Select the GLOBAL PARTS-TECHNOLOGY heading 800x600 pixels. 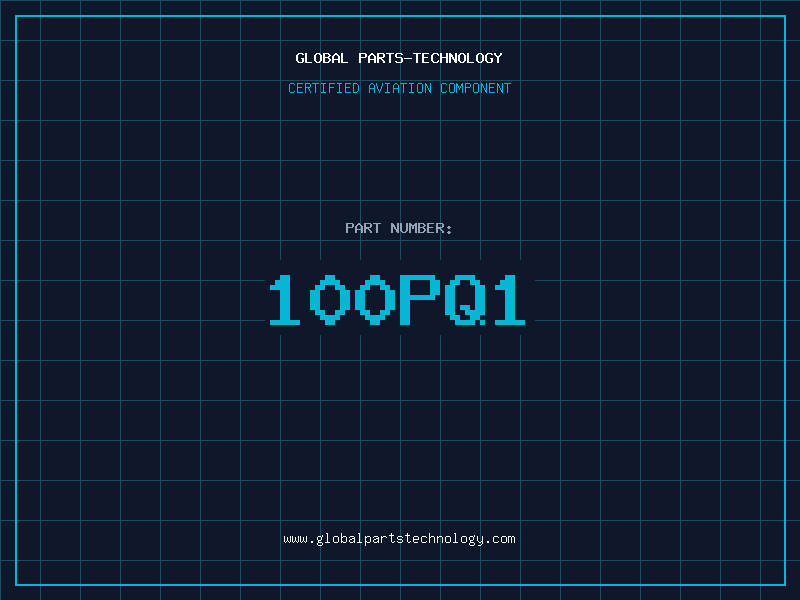pyautogui.click(x=399, y=58)
